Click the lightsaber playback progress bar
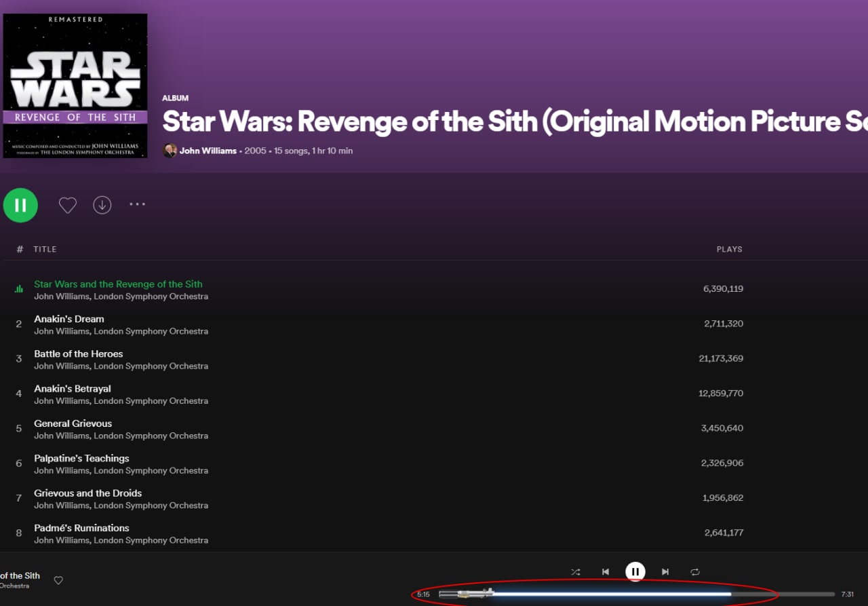This screenshot has width=868, height=606. (637, 594)
